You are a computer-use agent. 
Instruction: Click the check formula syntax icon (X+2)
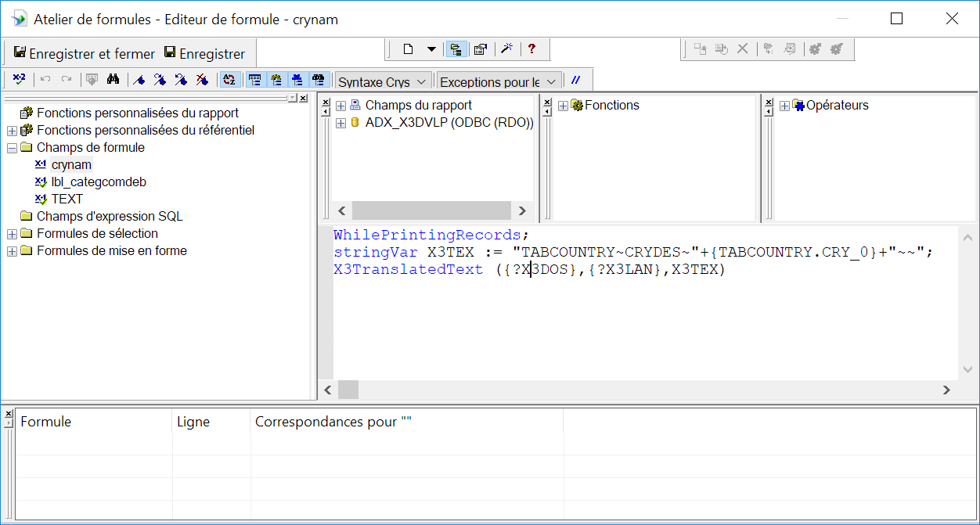(20, 79)
